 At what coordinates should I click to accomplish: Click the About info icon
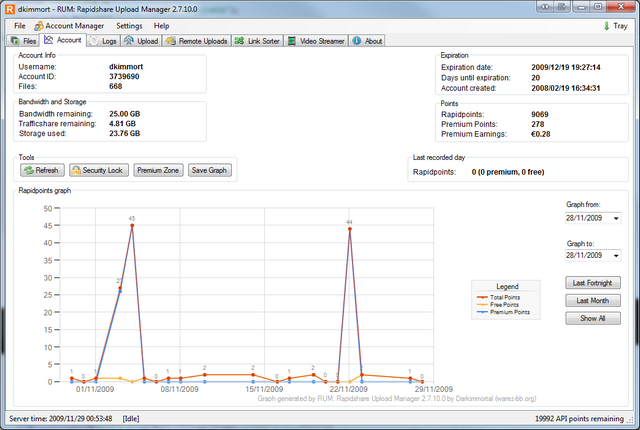point(357,41)
